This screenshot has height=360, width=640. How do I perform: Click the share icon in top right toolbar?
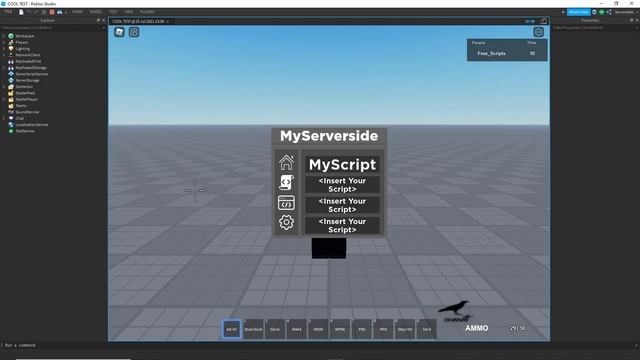(609, 12)
